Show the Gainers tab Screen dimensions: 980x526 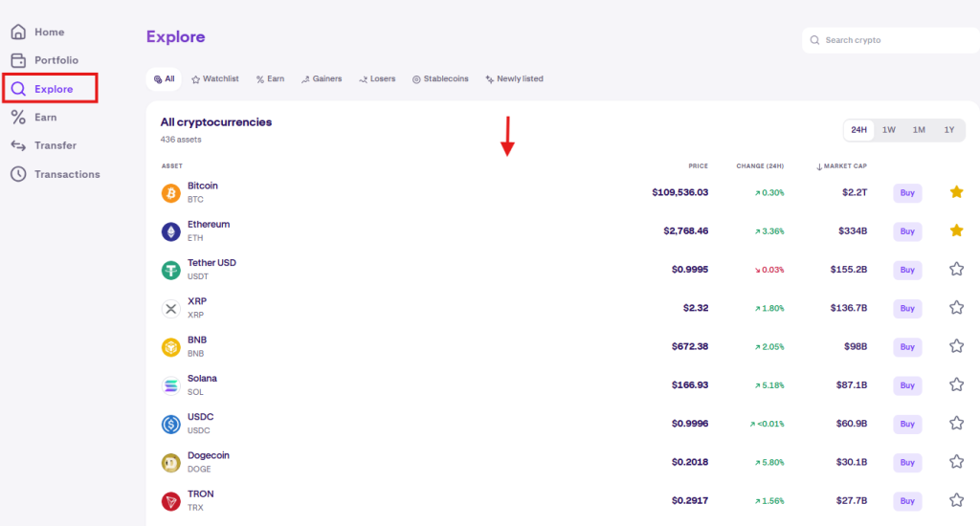click(x=322, y=79)
